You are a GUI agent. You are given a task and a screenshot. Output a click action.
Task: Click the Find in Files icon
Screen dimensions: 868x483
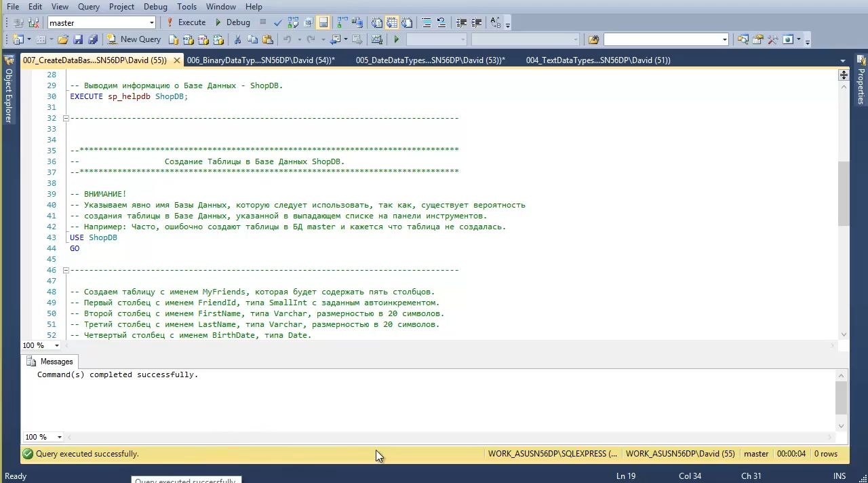pyautogui.click(x=593, y=39)
